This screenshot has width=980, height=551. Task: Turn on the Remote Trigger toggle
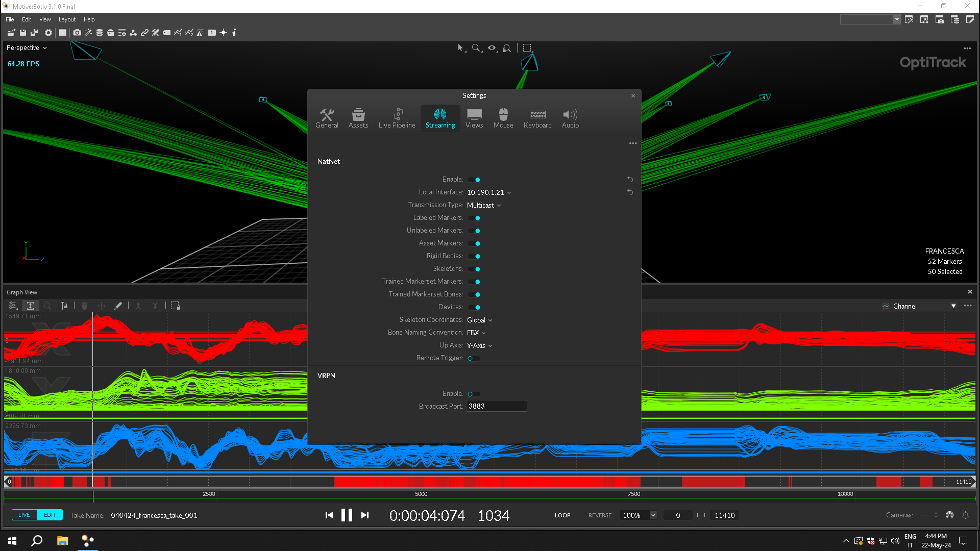click(473, 358)
